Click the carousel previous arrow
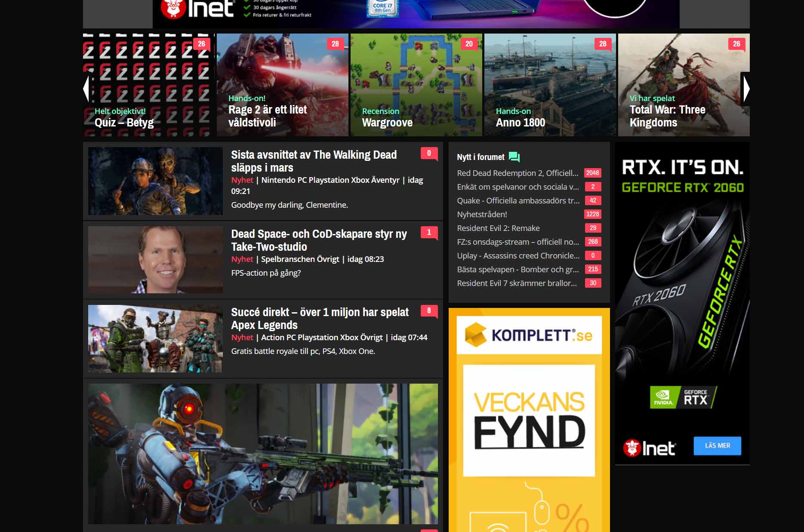 coord(86,89)
